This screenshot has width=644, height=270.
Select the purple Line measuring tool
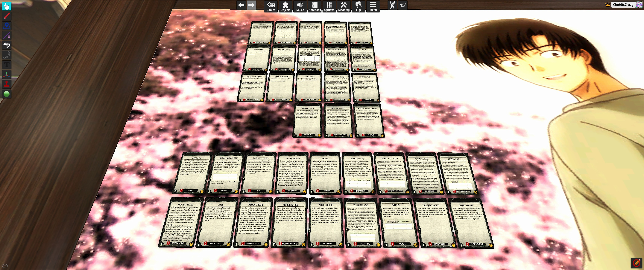pyautogui.click(x=7, y=36)
